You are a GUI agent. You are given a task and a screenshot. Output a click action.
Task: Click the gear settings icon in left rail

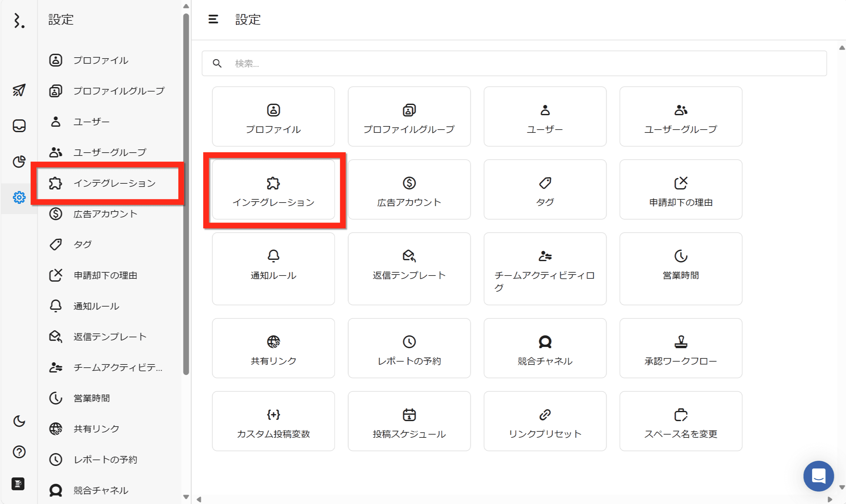pyautogui.click(x=19, y=197)
